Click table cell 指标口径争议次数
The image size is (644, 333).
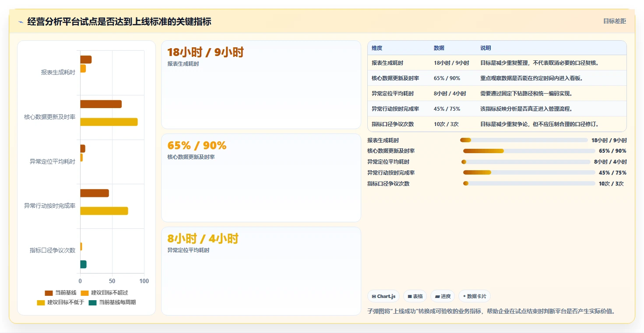click(393, 124)
